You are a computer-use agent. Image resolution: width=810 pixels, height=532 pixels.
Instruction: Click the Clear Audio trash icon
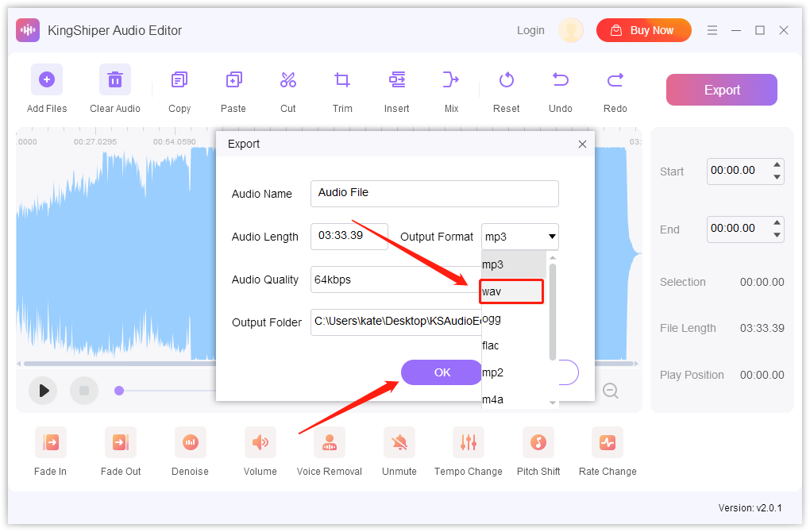pos(114,79)
